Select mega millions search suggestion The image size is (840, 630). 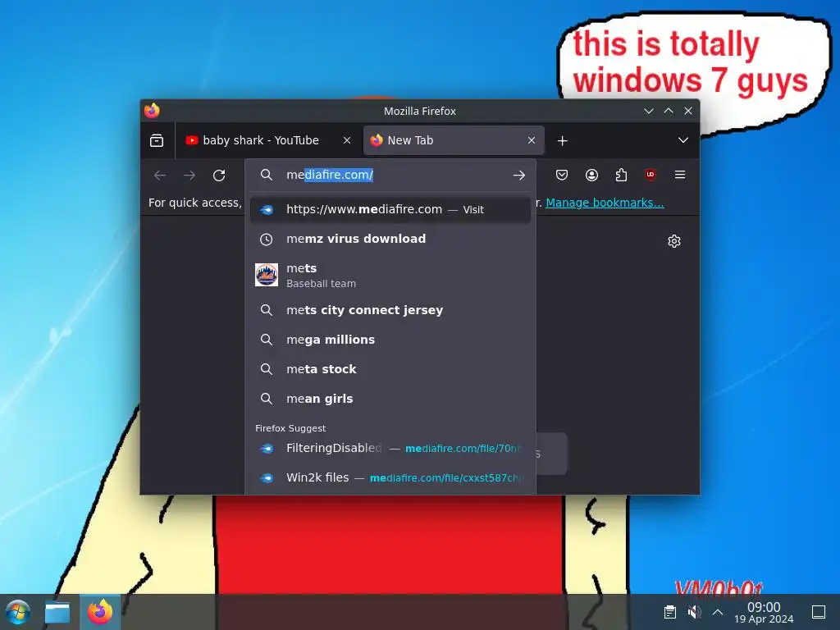click(390, 340)
